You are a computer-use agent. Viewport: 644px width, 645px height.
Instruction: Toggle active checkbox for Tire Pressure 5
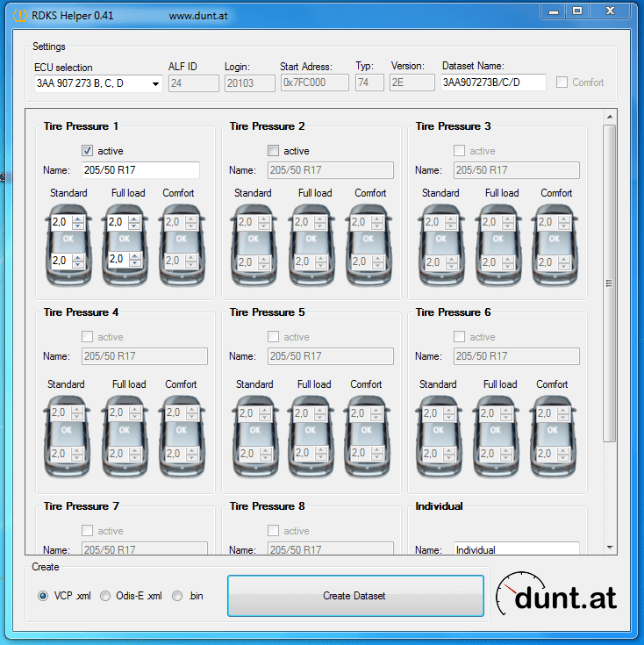point(273,336)
